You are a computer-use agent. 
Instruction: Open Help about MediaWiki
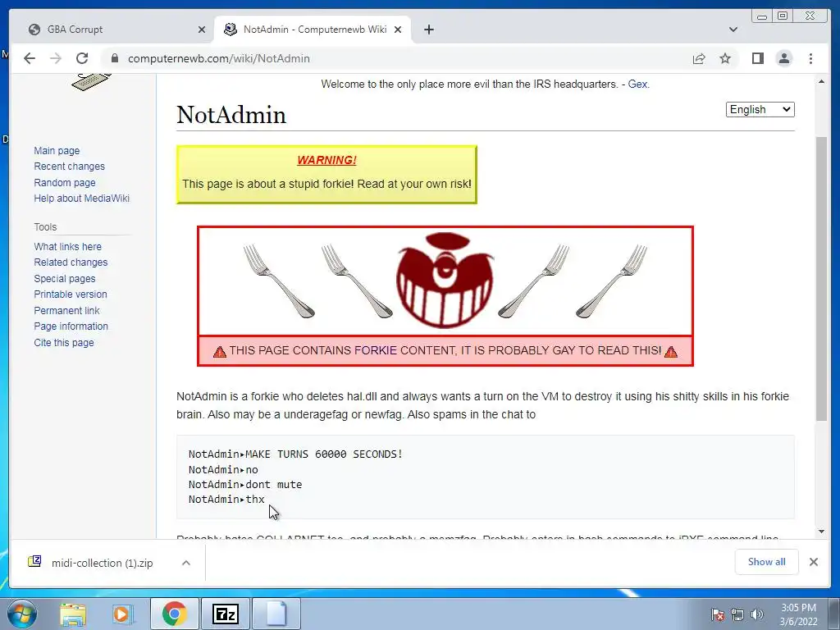click(81, 199)
